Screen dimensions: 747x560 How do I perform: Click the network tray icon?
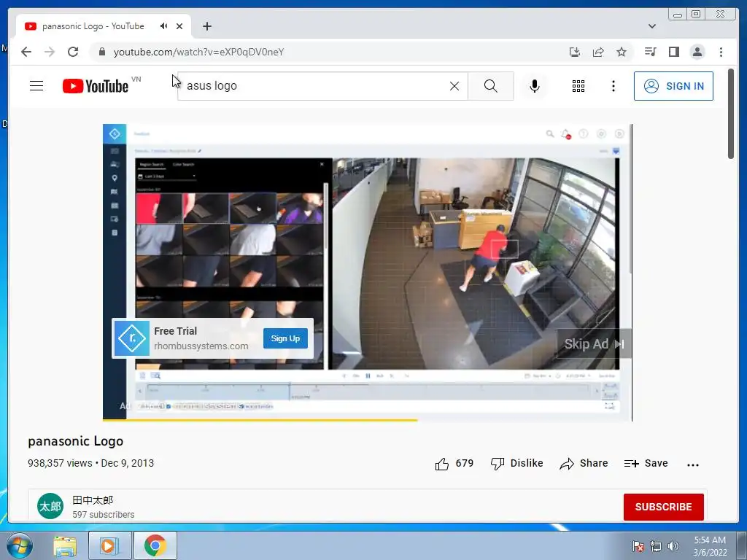click(x=656, y=546)
